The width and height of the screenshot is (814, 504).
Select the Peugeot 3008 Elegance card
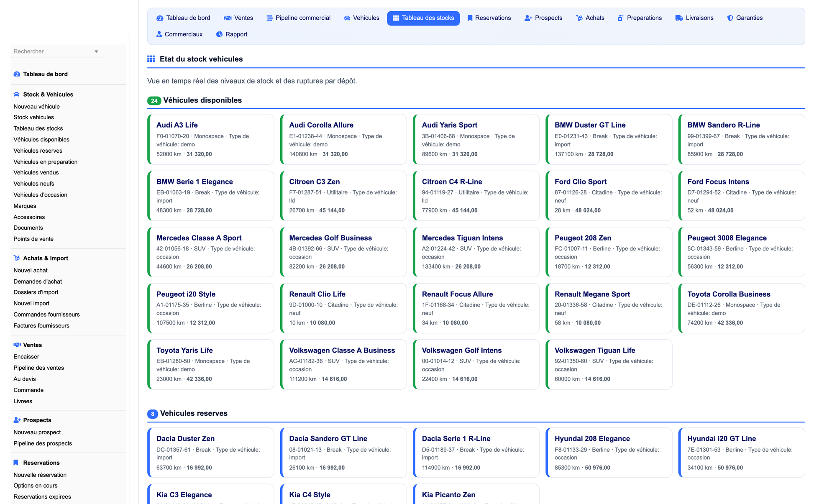pos(742,252)
